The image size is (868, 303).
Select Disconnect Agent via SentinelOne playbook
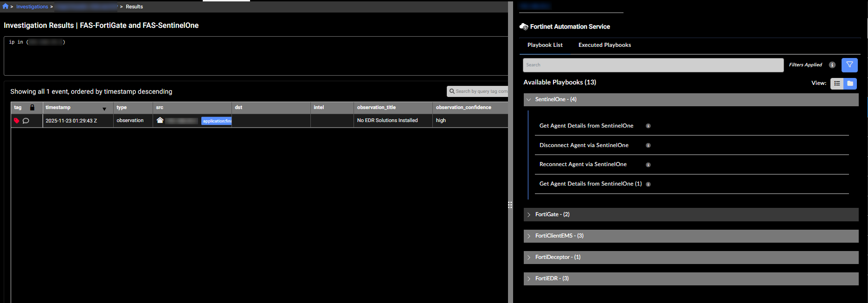(x=584, y=145)
